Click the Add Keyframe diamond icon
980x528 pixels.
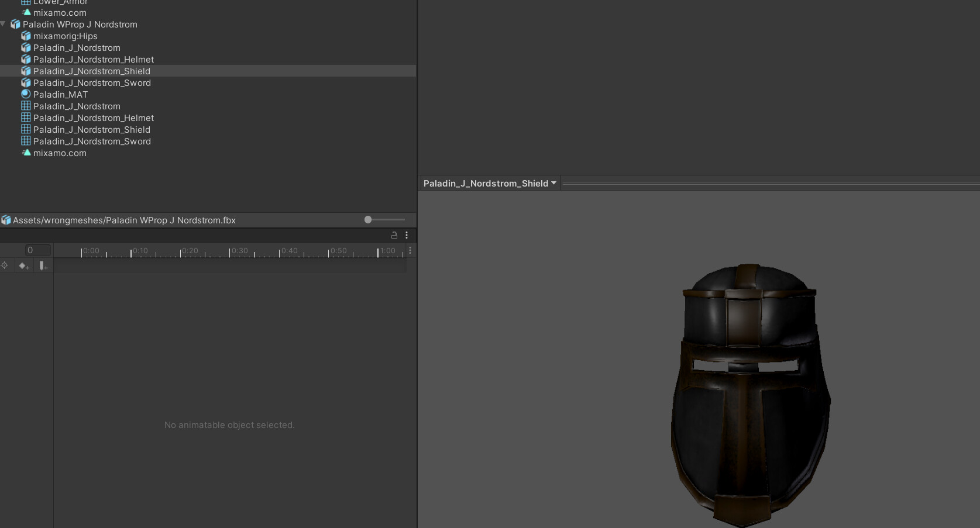tap(23, 265)
